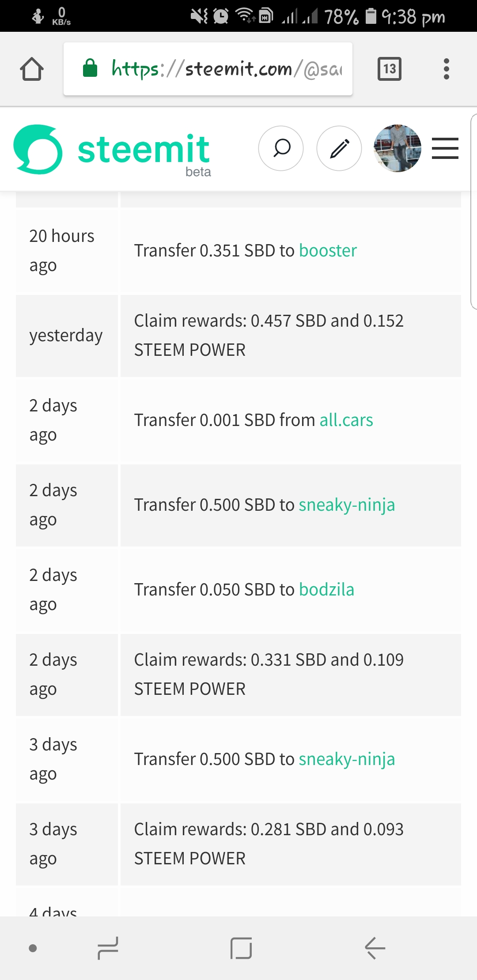Open sneaky-ninja link in the 3 days ago row

click(347, 759)
